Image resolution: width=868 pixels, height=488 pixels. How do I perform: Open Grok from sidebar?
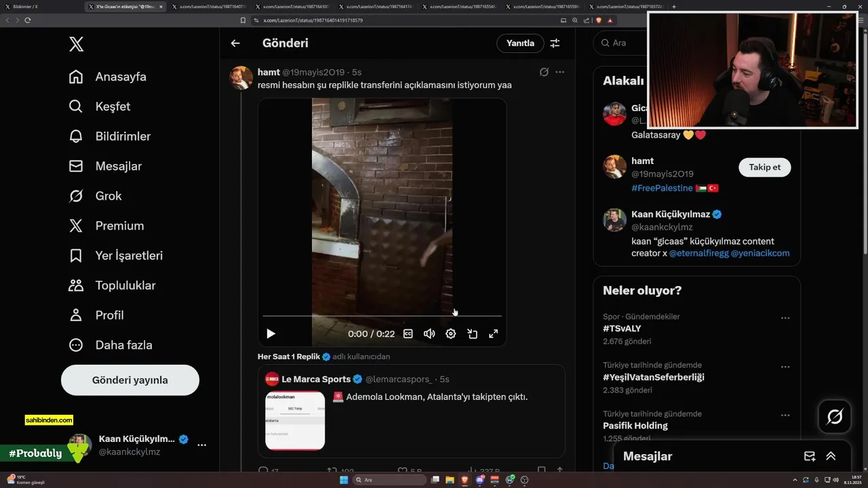click(x=95, y=196)
